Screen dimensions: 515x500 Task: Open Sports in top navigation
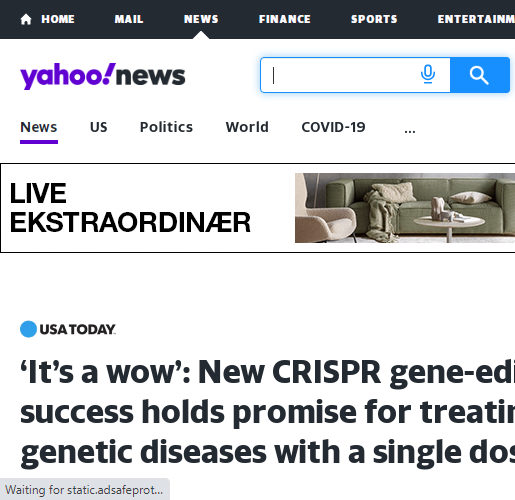(374, 19)
